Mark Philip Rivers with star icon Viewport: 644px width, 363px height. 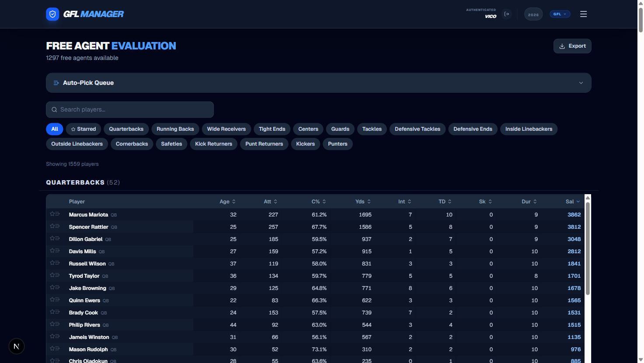pyautogui.click(x=52, y=324)
